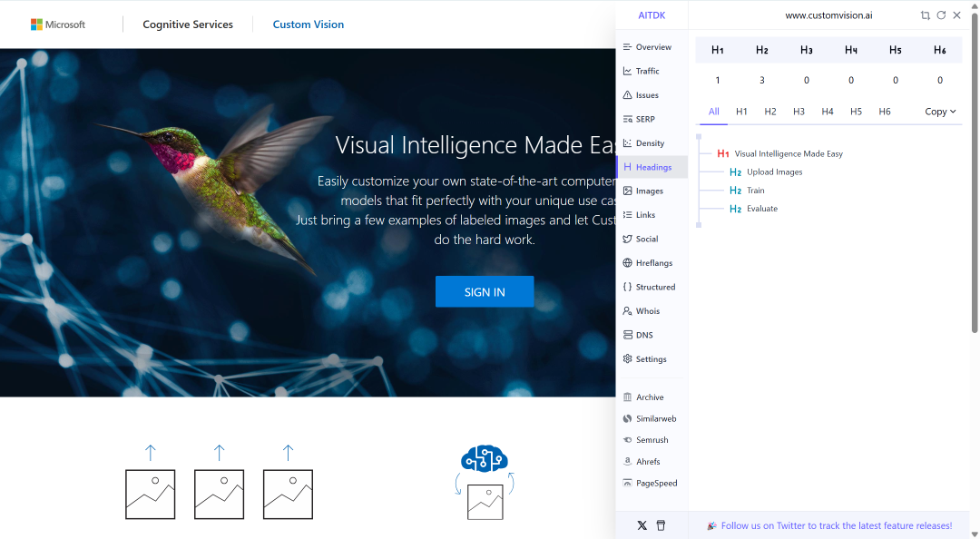Image resolution: width=980 pixels, height=539 pixels.
Task: Click the PageSpeed gauge icon
Action: [628, 483]
